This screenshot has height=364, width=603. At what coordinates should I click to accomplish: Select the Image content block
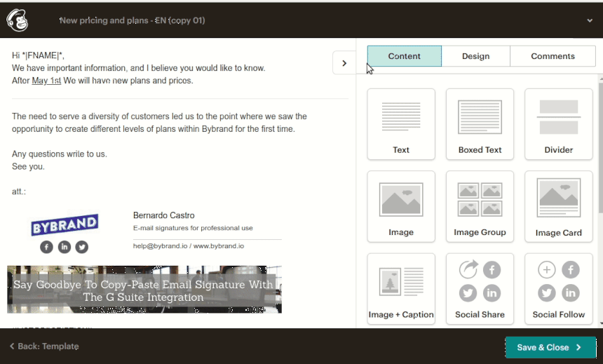(401, 206)
